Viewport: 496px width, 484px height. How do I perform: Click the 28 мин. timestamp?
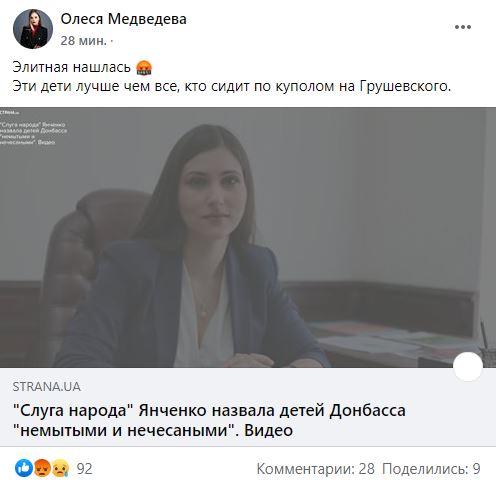point(84,41)
